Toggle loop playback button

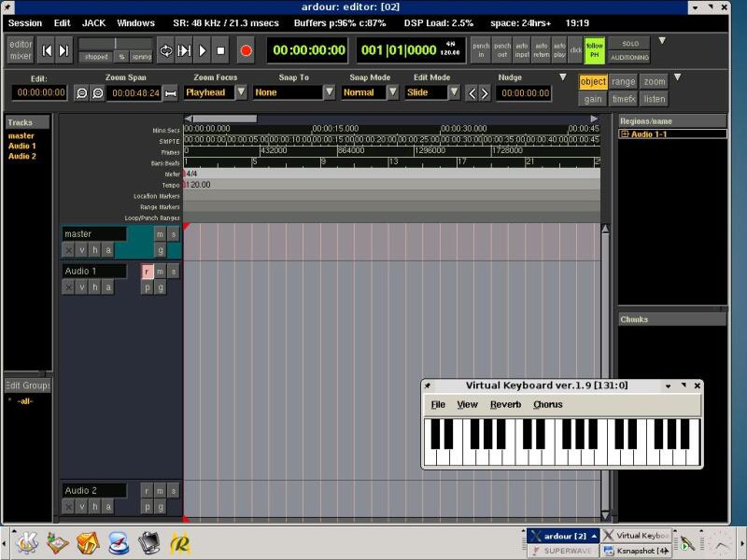pos(165,50)
